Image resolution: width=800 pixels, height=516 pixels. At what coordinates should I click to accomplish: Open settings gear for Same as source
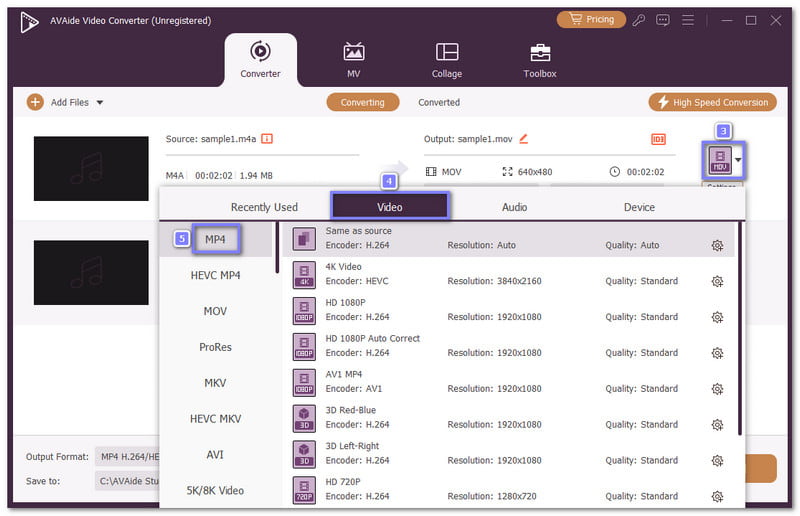717,245
